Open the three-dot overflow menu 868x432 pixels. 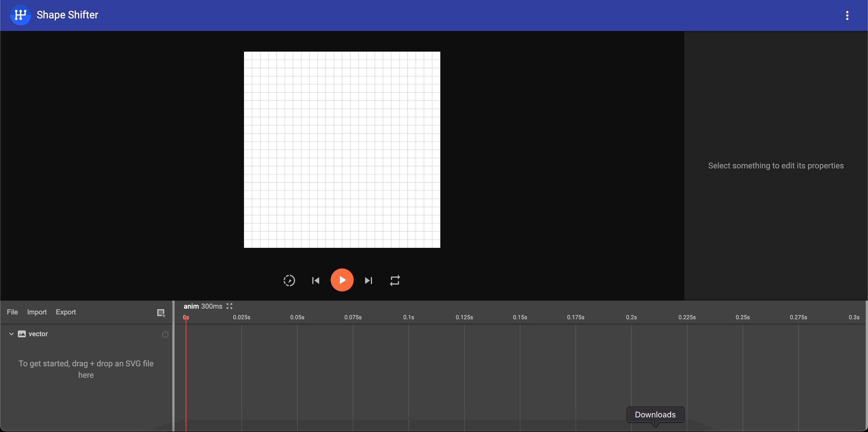(847, 15)
